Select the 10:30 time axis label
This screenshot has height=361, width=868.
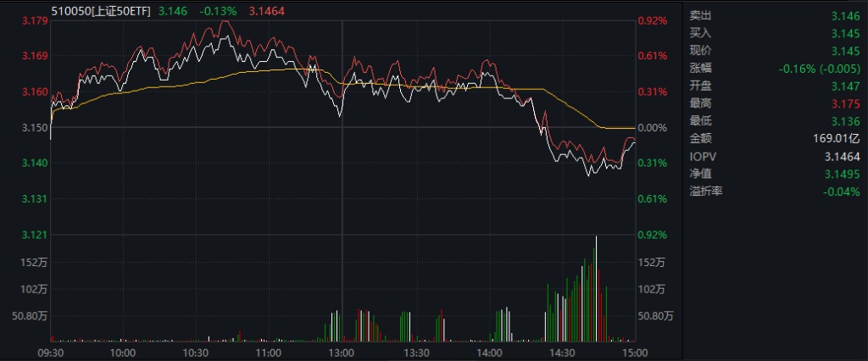pyautogui.click(x=196, y=353)
